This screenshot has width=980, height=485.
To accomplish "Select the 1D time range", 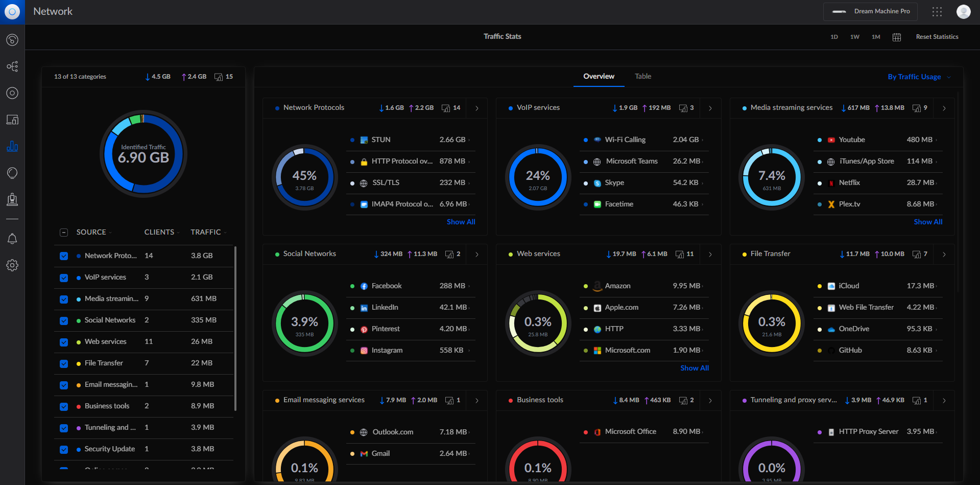I will click(834, 37).
